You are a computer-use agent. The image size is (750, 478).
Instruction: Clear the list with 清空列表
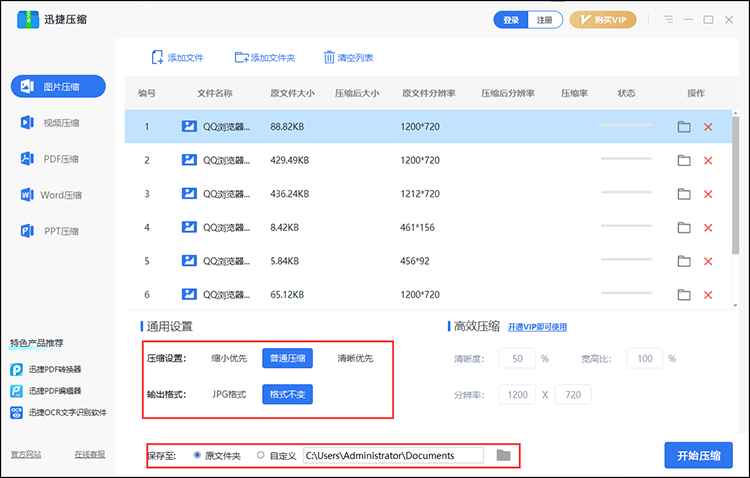click(x=348, y=58)
